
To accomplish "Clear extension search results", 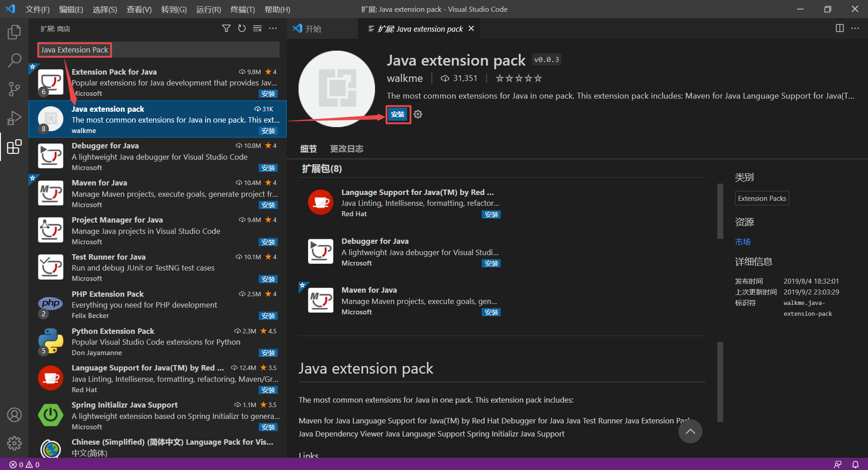I will coord(257,28).
